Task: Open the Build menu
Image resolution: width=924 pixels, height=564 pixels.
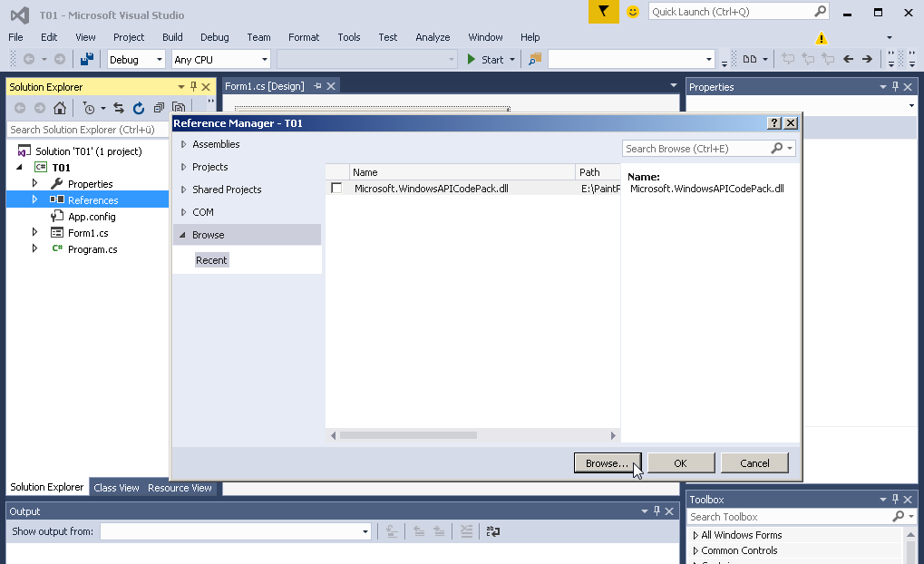Action: 172,37
